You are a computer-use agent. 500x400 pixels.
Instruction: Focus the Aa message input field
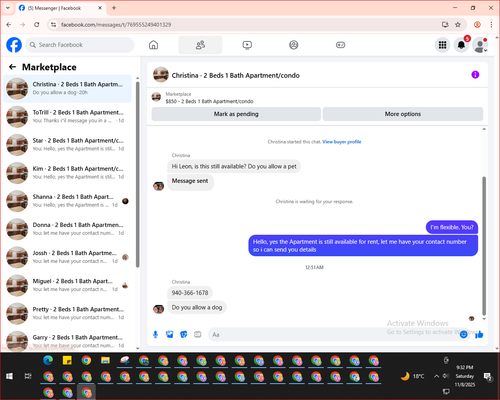[x=333, y=334]
